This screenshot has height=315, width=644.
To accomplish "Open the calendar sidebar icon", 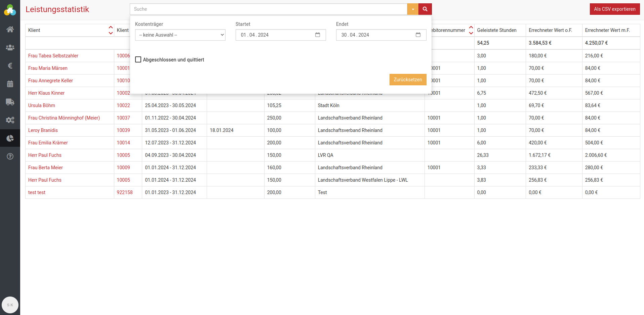I will point(10,84).
